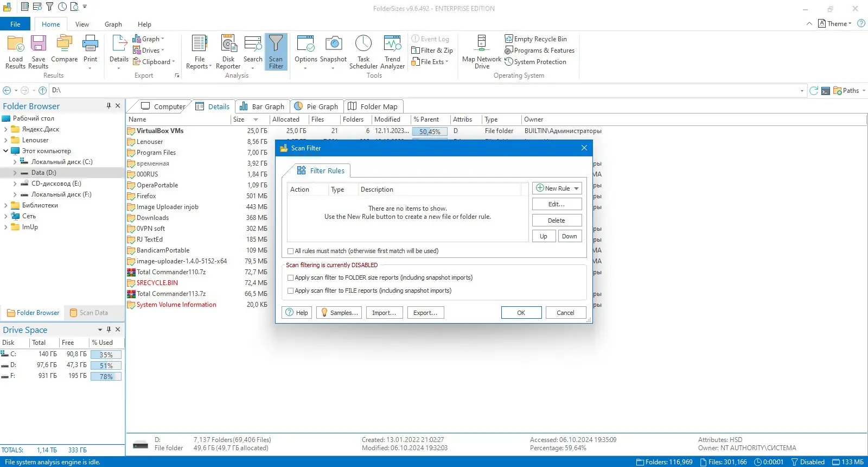868x467 pixels.
Task: Select drive F: in Drive Space
Action: (x=62, y=376)
